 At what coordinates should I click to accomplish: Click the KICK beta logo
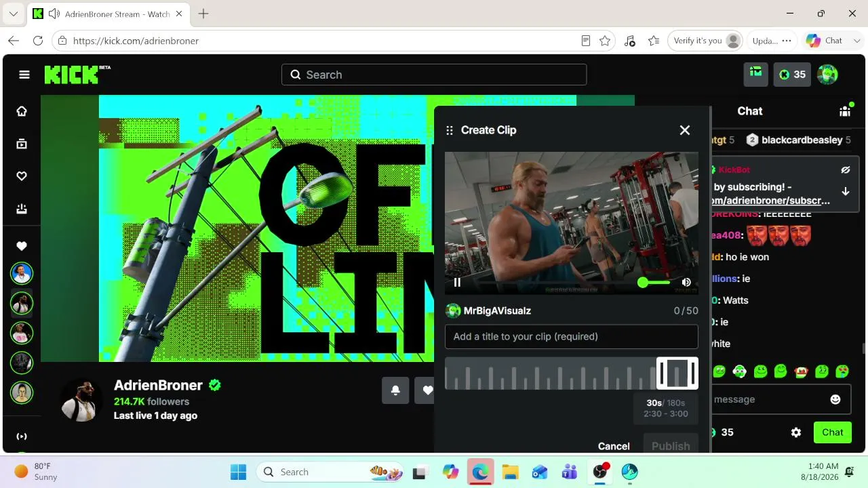[x=77, y=75]
